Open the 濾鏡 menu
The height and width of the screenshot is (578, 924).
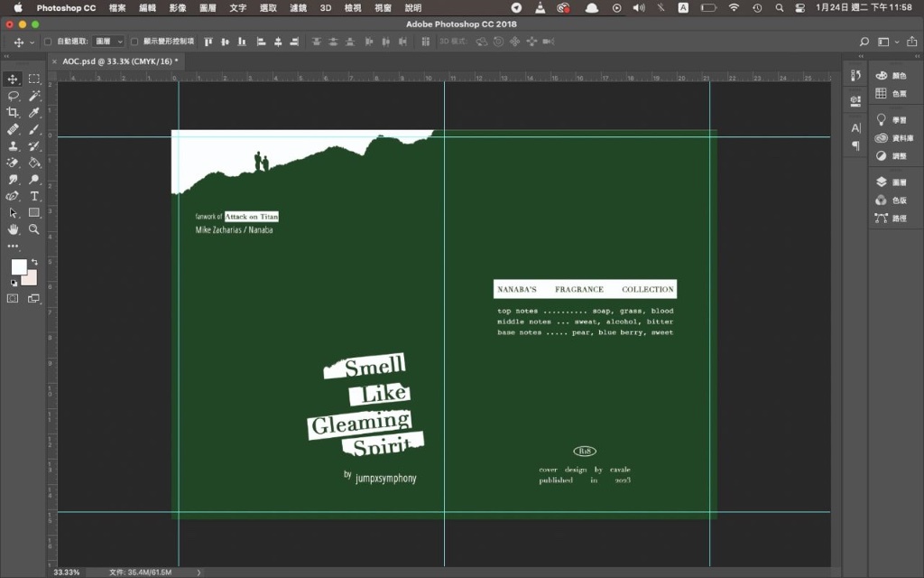click(298, 8)
